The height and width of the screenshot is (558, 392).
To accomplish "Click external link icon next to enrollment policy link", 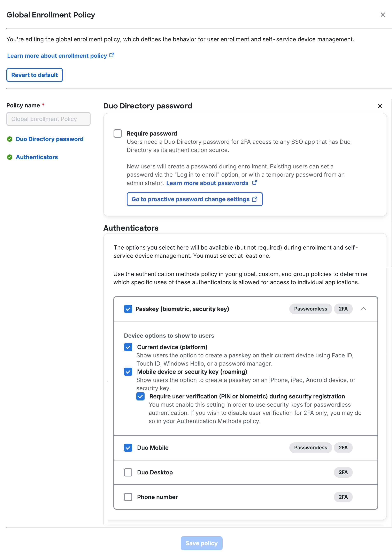I will coord(112,55).
